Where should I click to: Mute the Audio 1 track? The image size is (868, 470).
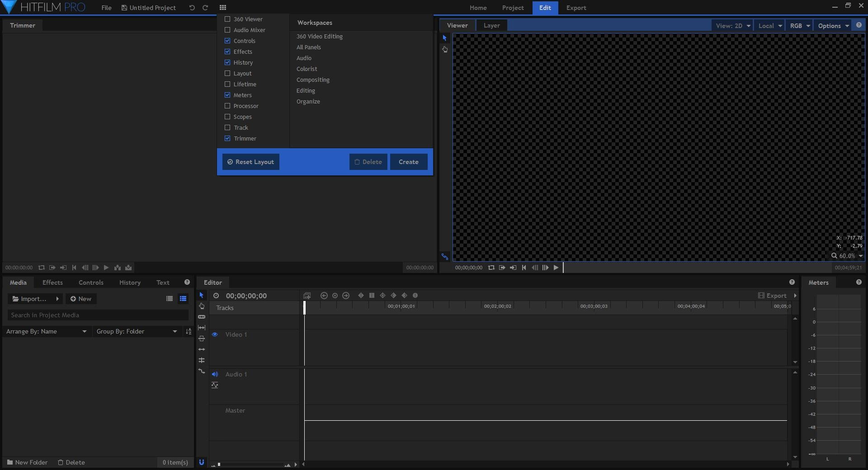pos(215,374)
